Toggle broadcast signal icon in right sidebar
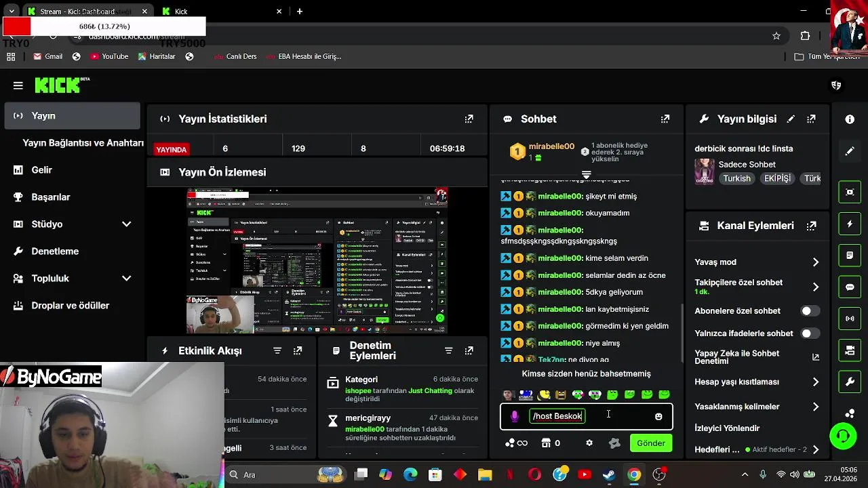Image resolution: width=868 pixels, height=488 pixels. 850,319
